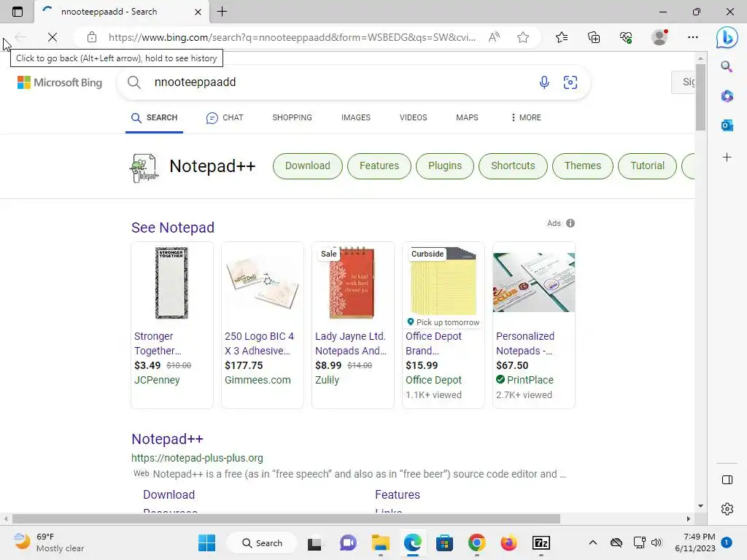This screenshot has height=560, width=747.
Task: Open Office Depot Brand yellow pads image
Action: [443, 281]
